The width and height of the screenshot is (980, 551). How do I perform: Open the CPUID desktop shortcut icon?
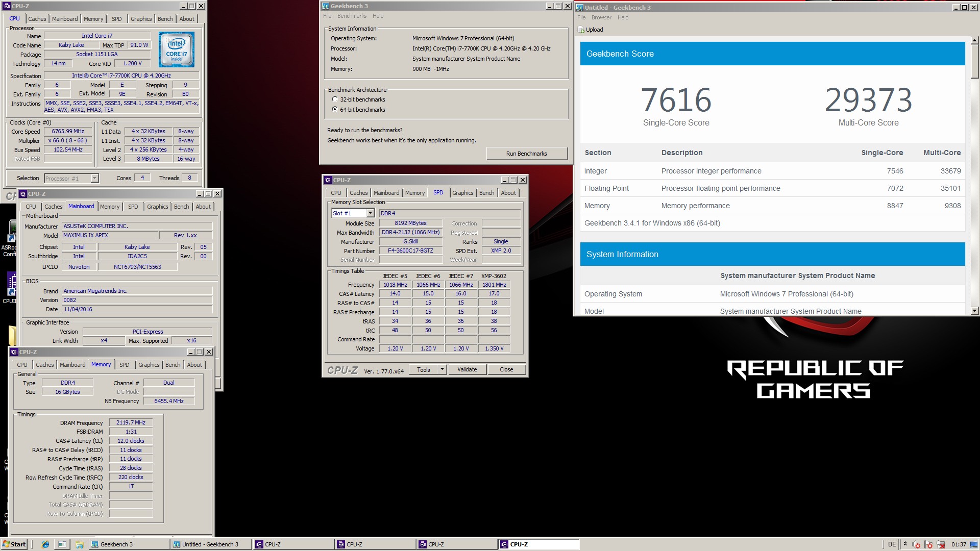click(11, 285)
